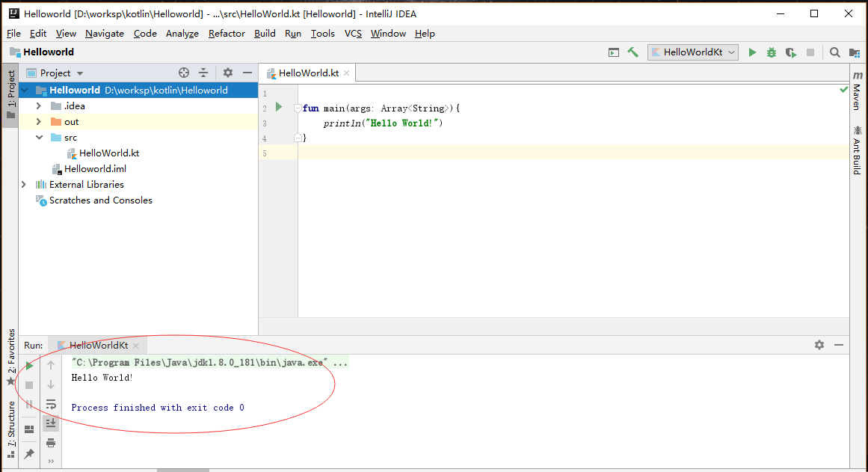Select the HelloWorld.kt editor tab
This screenshot has width=868, height=472.
[x=308, y=73]
